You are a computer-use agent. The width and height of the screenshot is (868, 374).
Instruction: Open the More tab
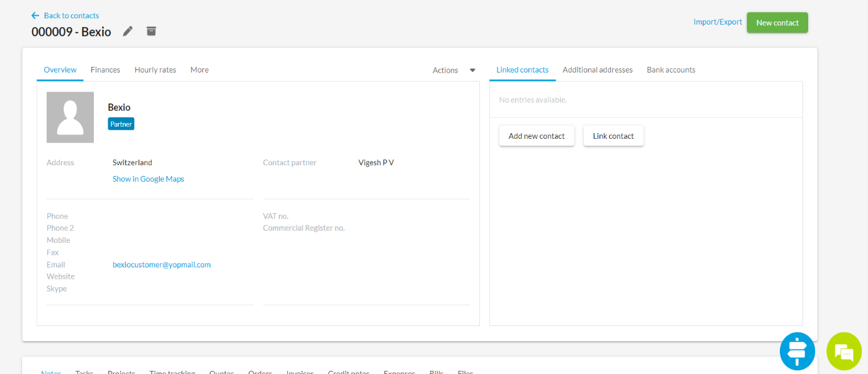click(200, 70)
